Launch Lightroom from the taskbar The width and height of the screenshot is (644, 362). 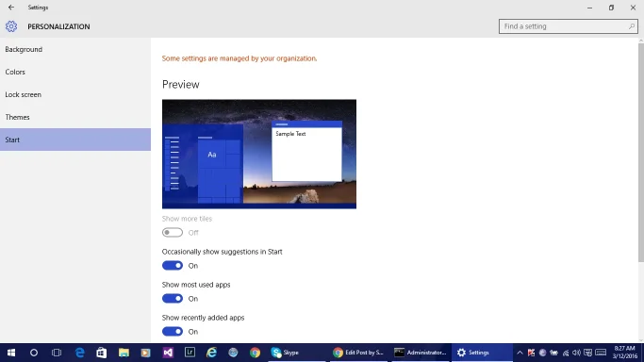point(190,353)
